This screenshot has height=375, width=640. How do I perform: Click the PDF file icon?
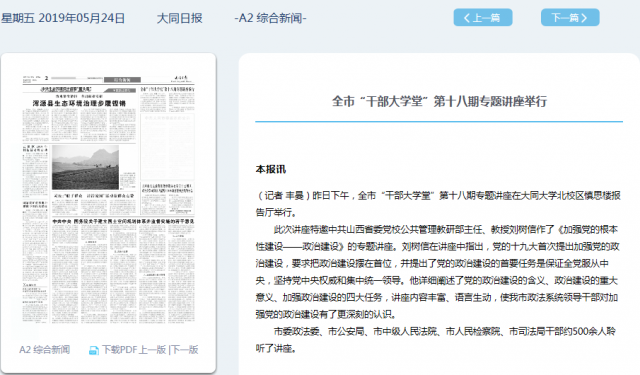pyautogui.click(x=93, y=351)
